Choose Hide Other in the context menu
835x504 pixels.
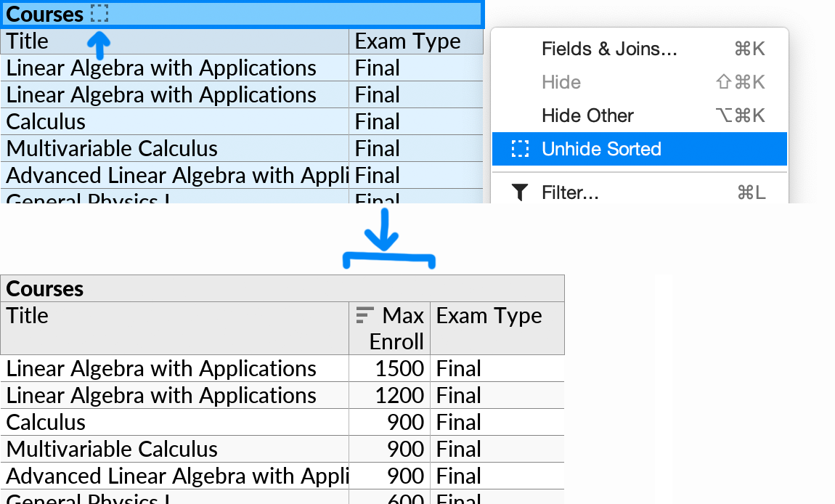click(x=587, y=115)
